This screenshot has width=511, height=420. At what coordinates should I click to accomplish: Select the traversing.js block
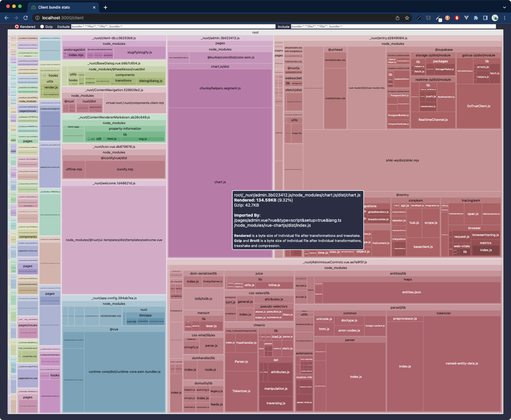pos(276,403)
